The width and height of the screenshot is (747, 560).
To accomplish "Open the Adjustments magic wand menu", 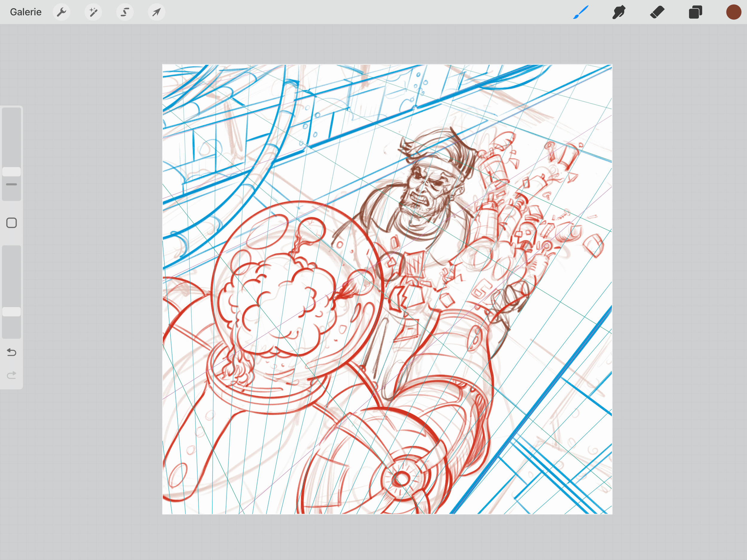I will pos(93,12).
